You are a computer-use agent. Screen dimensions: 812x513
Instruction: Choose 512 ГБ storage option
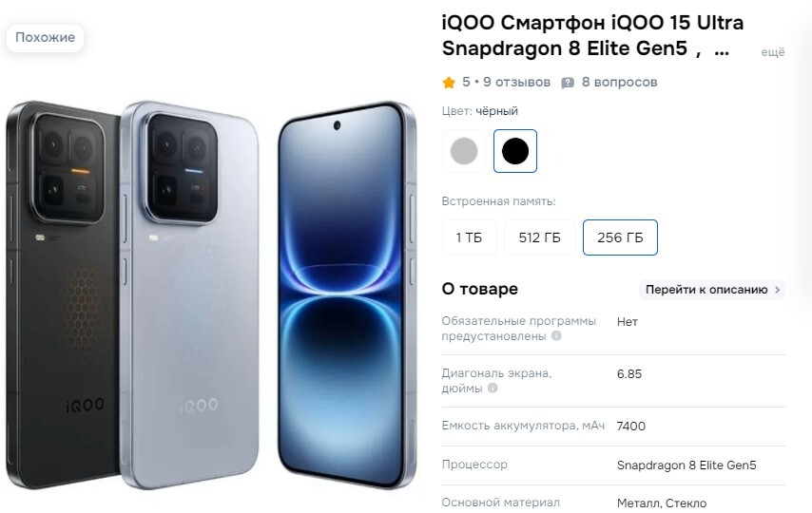(540, 237)
